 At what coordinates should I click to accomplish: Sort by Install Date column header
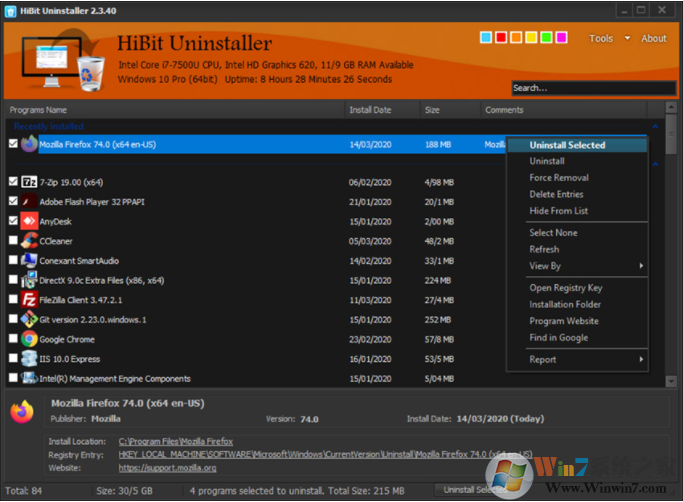[382, 110]
